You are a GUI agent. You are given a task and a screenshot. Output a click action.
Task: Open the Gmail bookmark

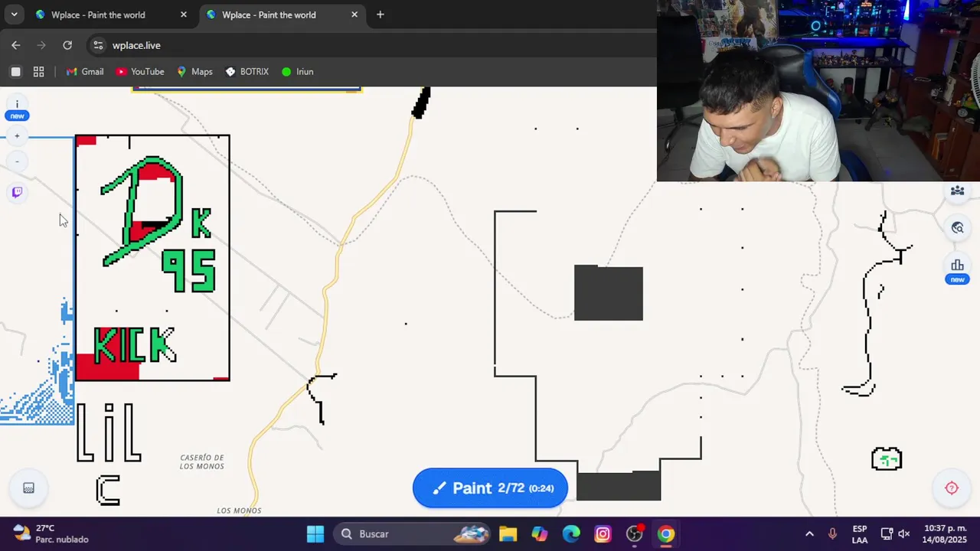[x=84, y=72]
